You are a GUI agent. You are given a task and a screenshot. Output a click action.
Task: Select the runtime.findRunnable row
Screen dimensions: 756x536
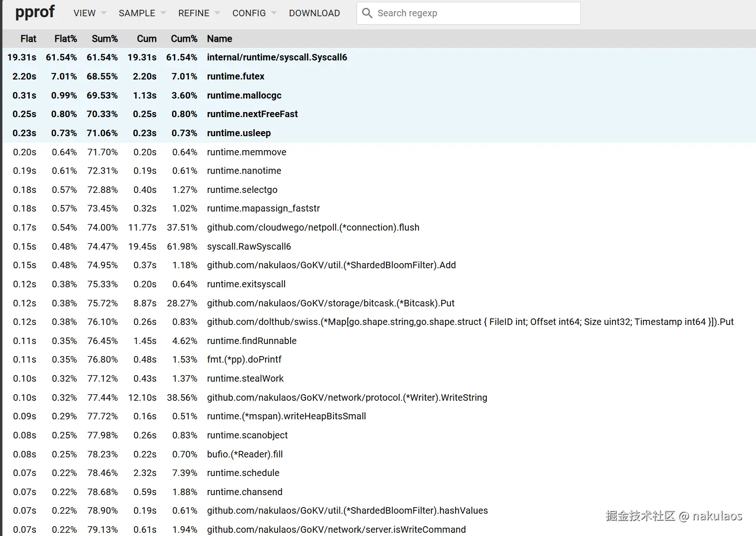pyautogui.click(x=252, y=341)
